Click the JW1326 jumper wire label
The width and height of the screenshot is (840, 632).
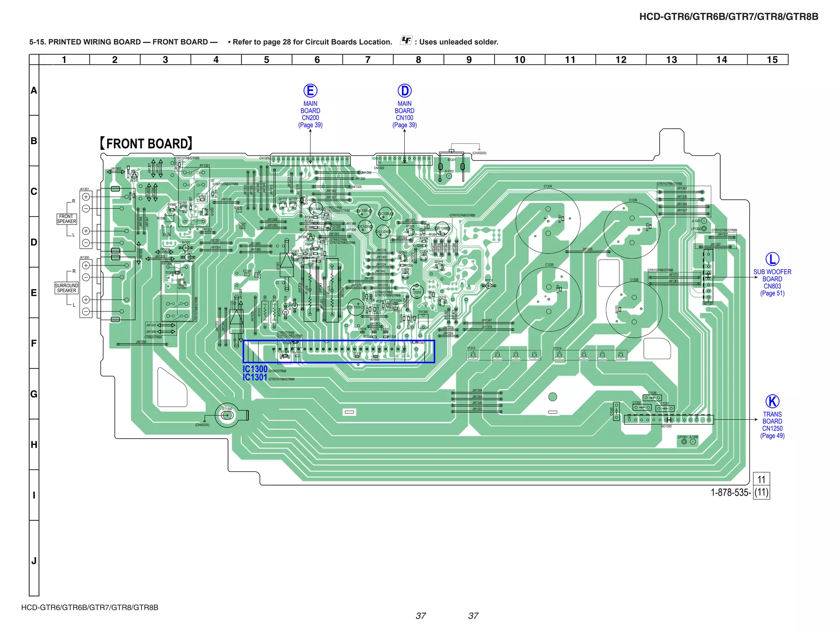pos(587,249)
